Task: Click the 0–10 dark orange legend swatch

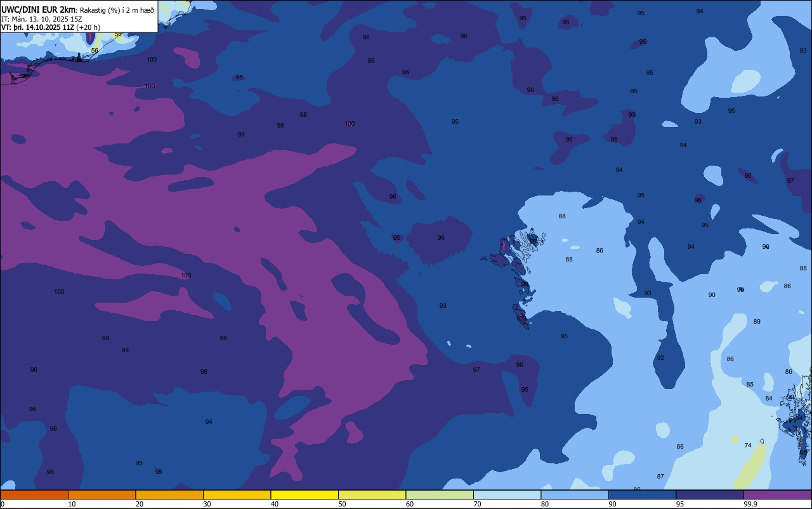Action: (34, 494)
